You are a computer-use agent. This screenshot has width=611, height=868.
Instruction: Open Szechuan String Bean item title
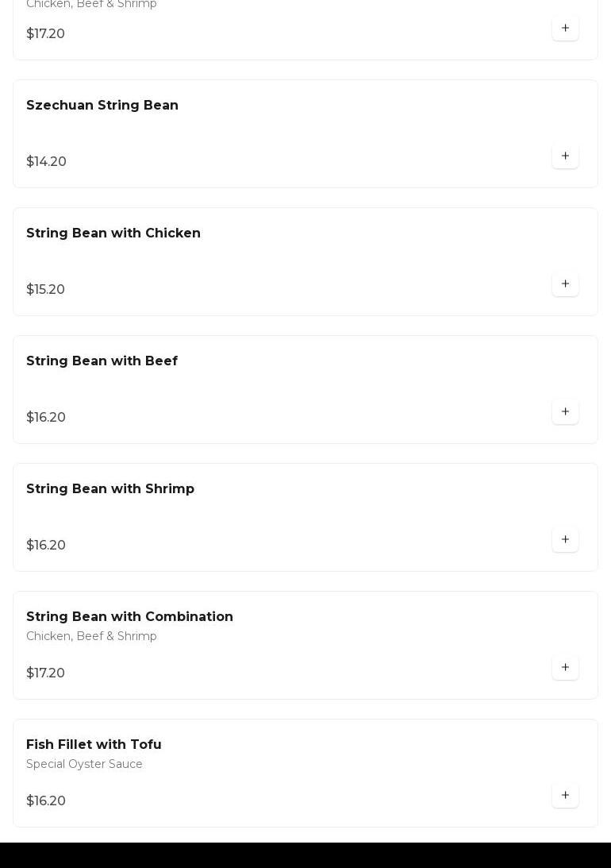click(x=102, y=106)
